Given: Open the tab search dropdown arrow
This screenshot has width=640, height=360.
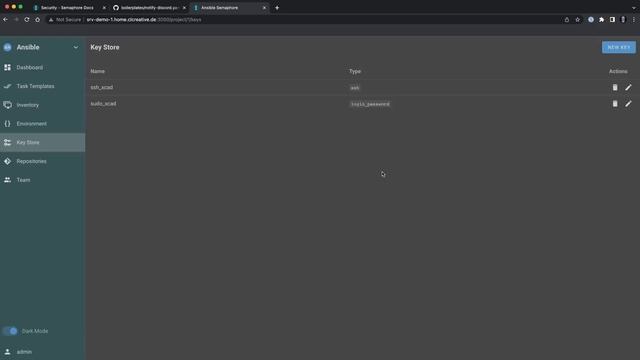Looking at the screenshot, I should pyautogui.click(x=633, y=8).
